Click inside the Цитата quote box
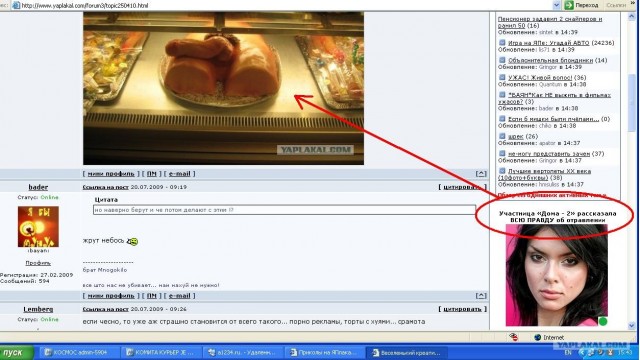 pyautogui.click(x=284, y=210)
